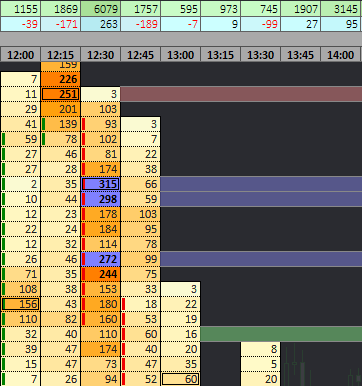Click the blue 298 volume cell
Screen dimensions: 362x386
[x=100, y=199]
